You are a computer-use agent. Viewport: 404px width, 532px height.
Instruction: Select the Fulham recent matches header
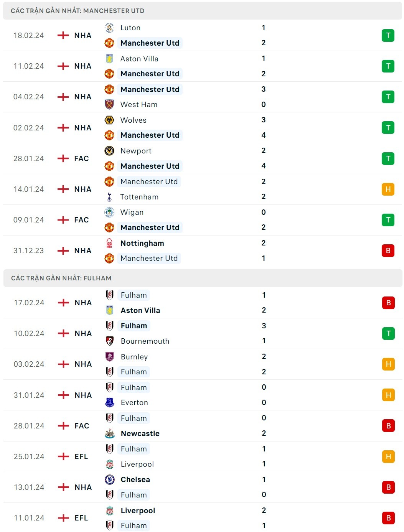point(61,278)
